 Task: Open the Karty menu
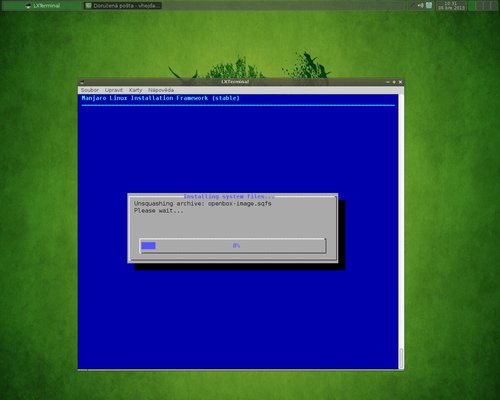(x=135, y=90)
